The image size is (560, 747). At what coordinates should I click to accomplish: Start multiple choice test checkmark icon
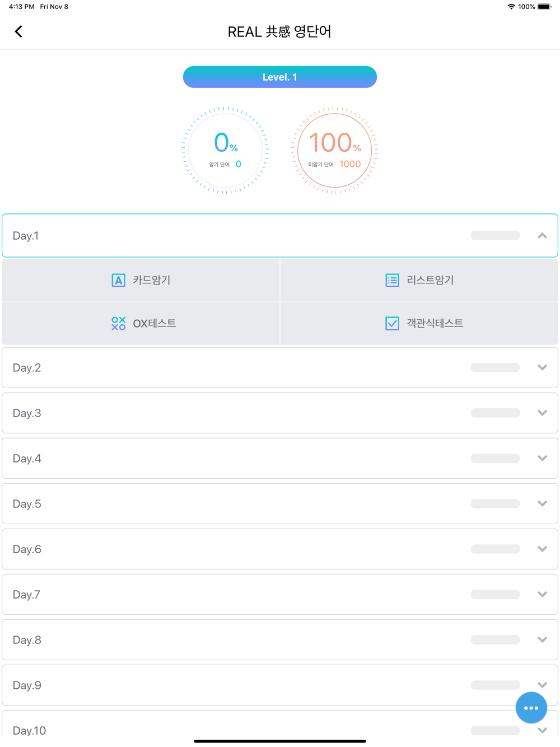pyautogui.click(x=392, y=323)
